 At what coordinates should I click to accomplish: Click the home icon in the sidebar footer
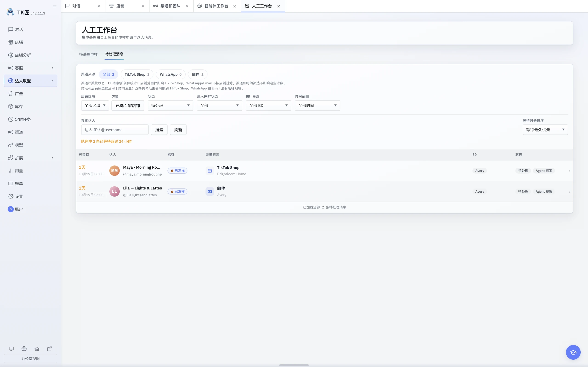click(x=37, y=349)
